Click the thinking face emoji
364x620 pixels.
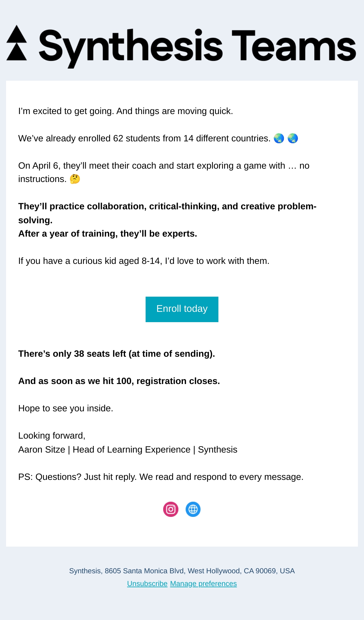[x=75, y=179]
